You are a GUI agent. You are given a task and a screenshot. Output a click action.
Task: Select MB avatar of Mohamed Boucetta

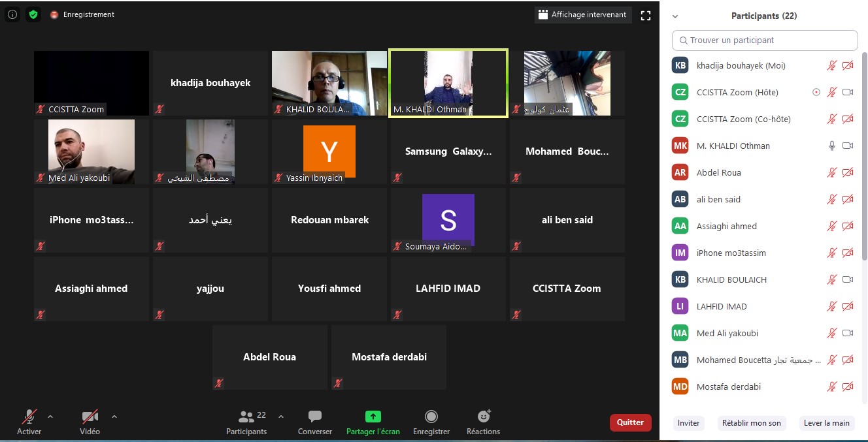(680, 360)
